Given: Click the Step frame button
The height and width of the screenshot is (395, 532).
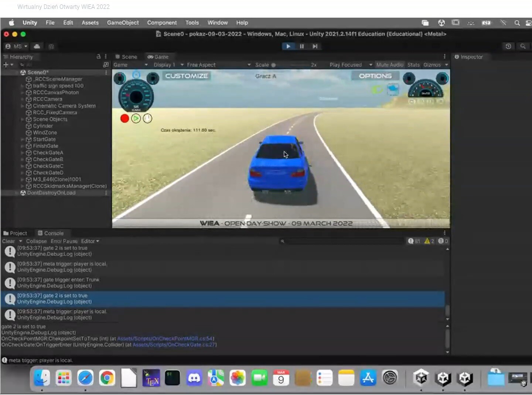Looking at the screenshot, I should point(315,46).
